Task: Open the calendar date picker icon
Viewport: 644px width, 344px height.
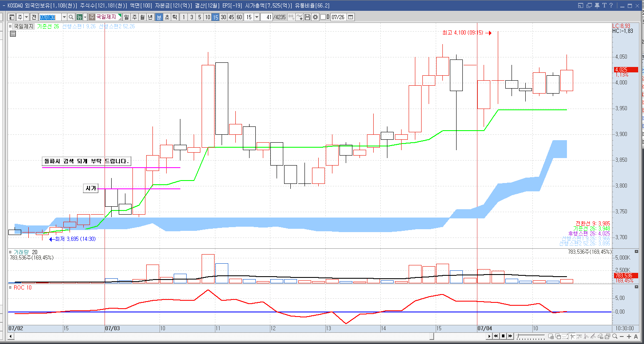Action: coord(351,17)
